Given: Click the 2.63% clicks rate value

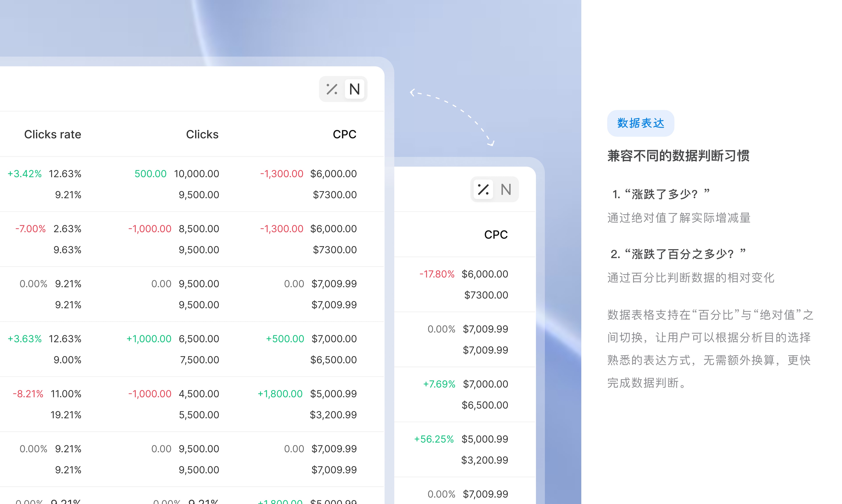Looking at the screenshot, I should coord(67,229).
